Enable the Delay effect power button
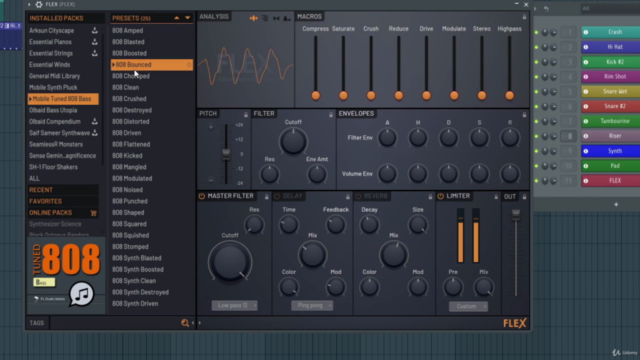Viewport: 640px width, 360px height. (277, 196)
